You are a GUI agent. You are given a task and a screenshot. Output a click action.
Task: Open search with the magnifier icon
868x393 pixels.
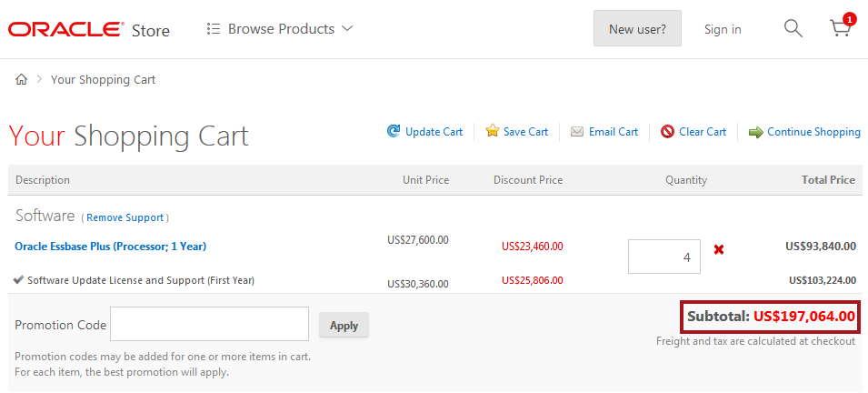[x=793, y=28]
